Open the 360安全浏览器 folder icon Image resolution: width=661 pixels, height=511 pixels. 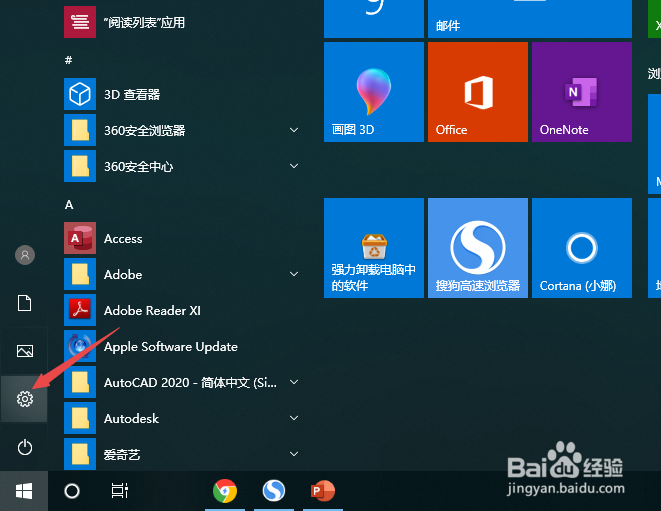pos(80,130)
